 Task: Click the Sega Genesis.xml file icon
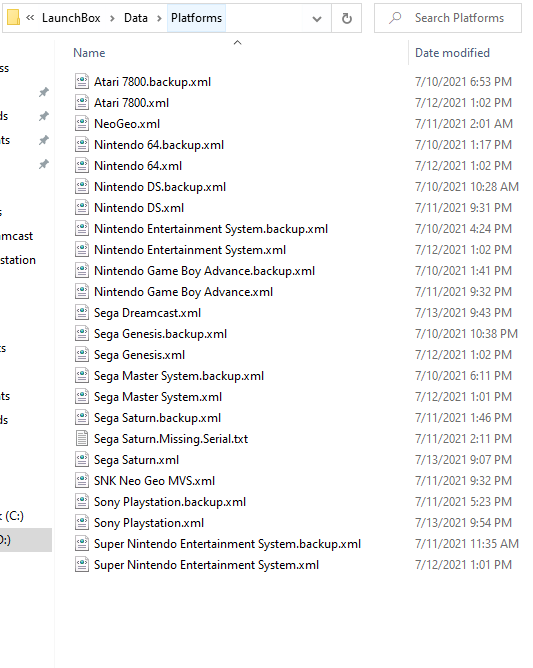(82, 355)
